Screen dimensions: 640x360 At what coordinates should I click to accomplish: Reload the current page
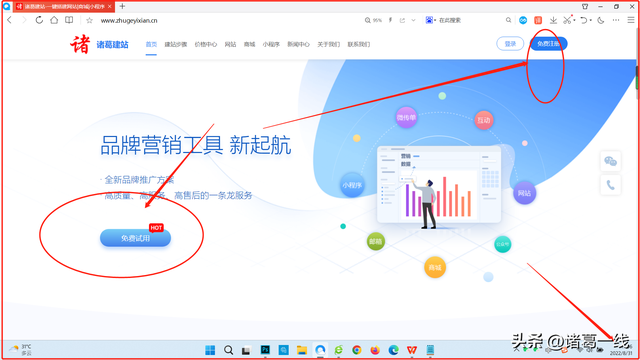[39, 20]
